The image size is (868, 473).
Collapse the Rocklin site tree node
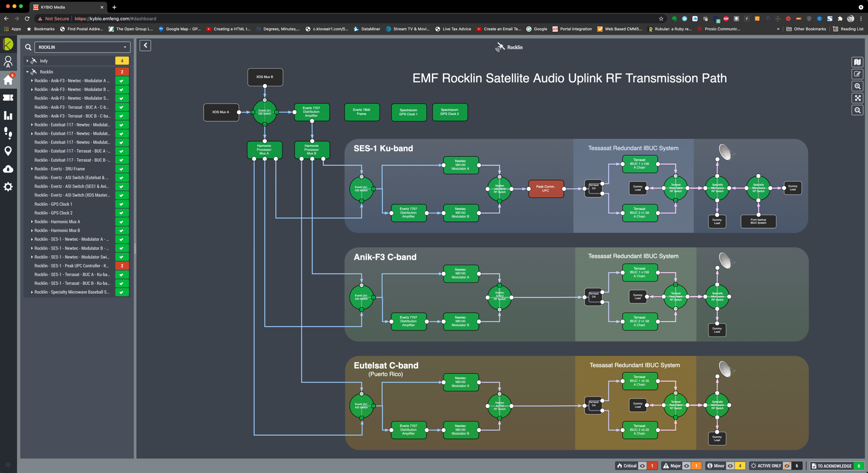pyautogui.click(x=27, y=72)
